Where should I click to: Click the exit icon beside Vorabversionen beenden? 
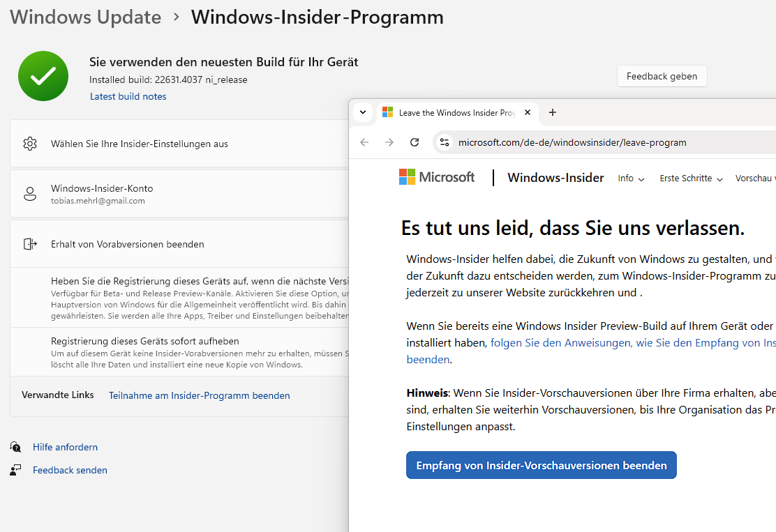click(x=29, y=244)
